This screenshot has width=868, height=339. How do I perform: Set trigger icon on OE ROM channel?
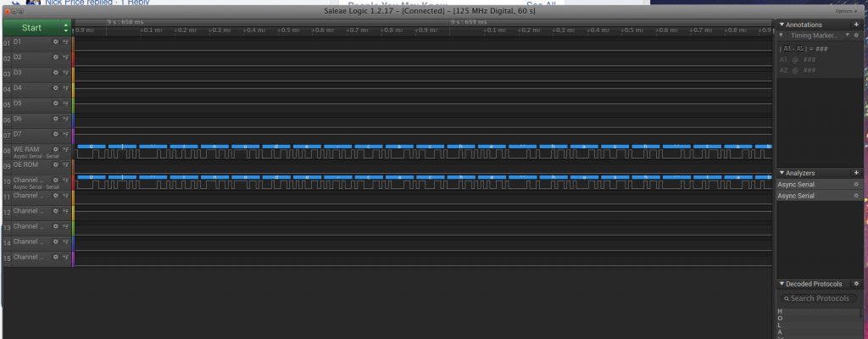[65, 165]
